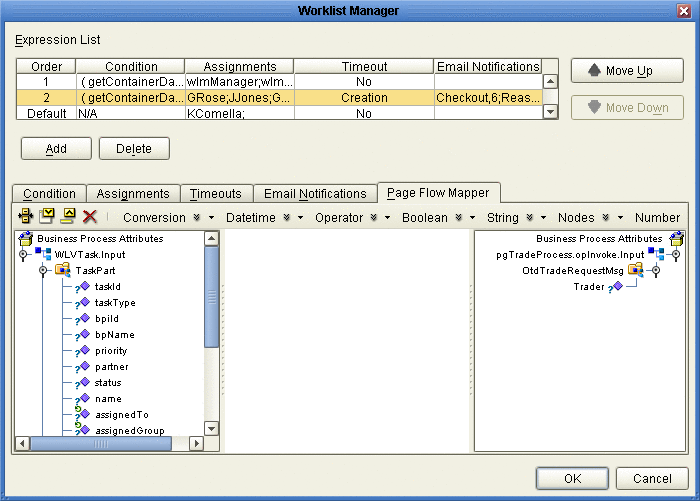Click the first toolbar icon left of Conversion

coord(25,216)
